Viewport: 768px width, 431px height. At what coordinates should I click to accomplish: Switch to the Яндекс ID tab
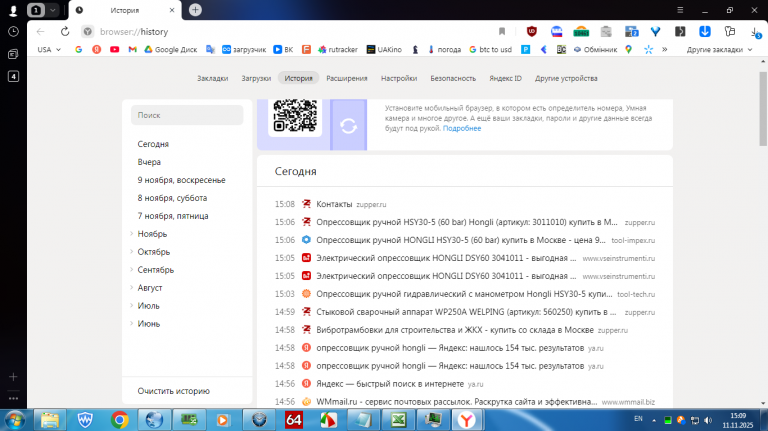505,78
